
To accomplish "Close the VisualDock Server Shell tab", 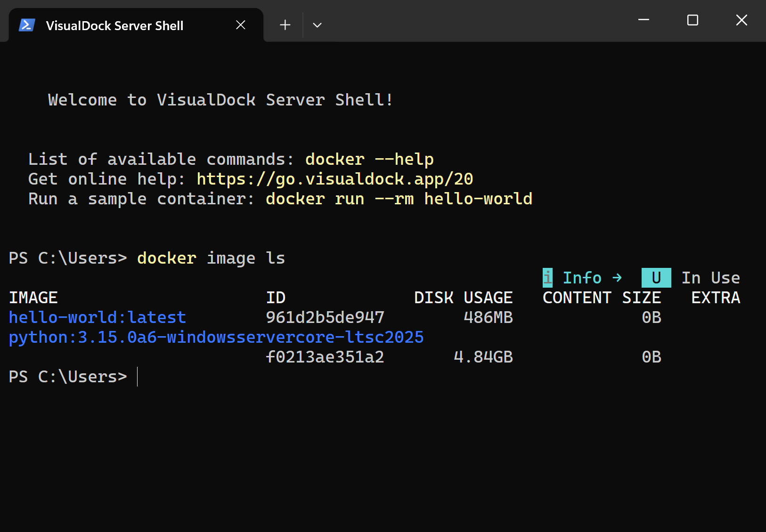I will coord(241,25).
